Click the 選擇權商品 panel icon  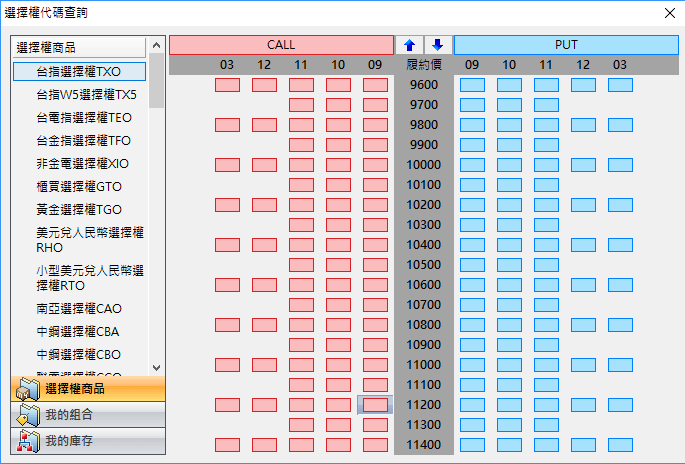(x=27, y=388)
